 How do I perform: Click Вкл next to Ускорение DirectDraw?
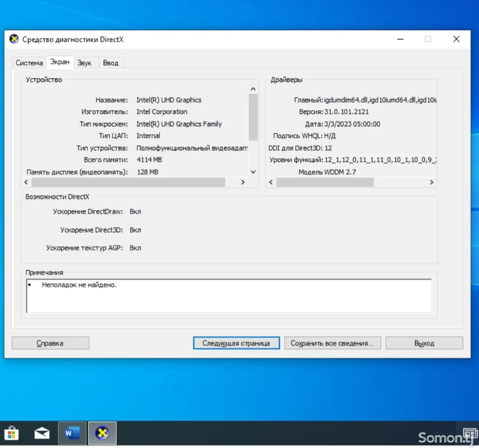click(x=135, y=211)
